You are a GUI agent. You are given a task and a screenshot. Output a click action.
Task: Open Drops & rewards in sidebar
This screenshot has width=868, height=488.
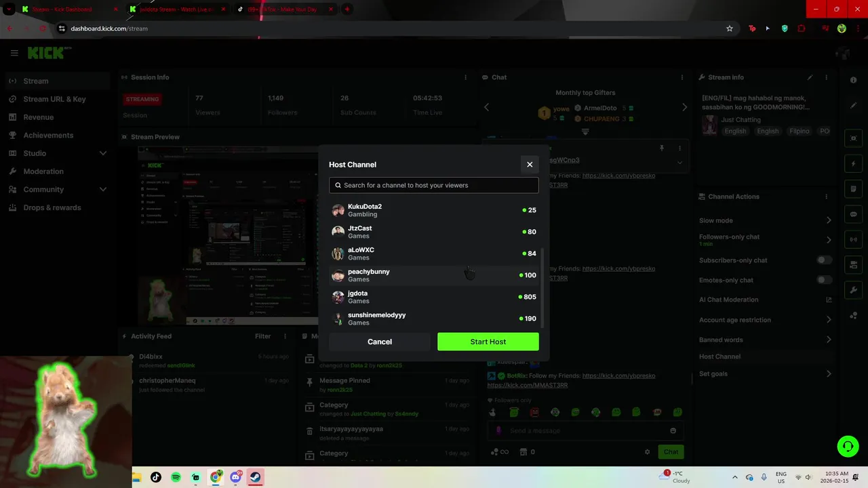pos(57,207)
